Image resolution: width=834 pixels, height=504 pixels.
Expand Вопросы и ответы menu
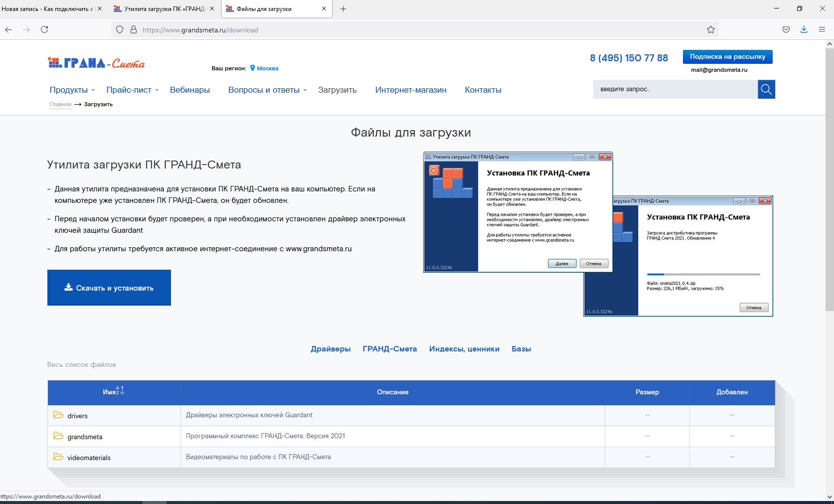pyautogui.click(x=267, y=90)
